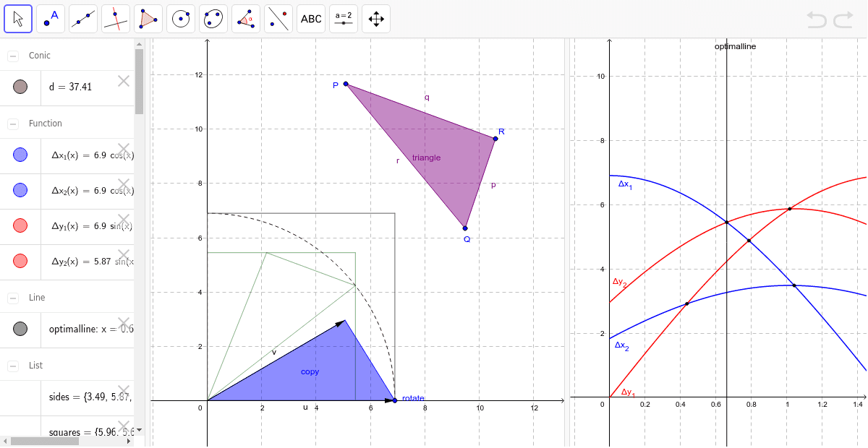Viewport: 868px width, 448px height.
Task: Select the ABC text tool
Action: pyautogui.click(x=311, y=19)
